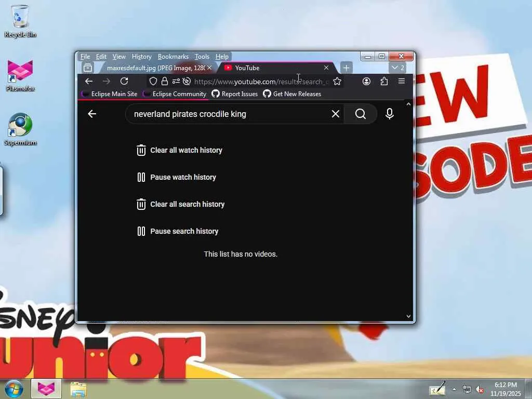Viewport: 532px width, 399px height.
Task: Reload the YouTube page
Action: [x=124, y=82]
